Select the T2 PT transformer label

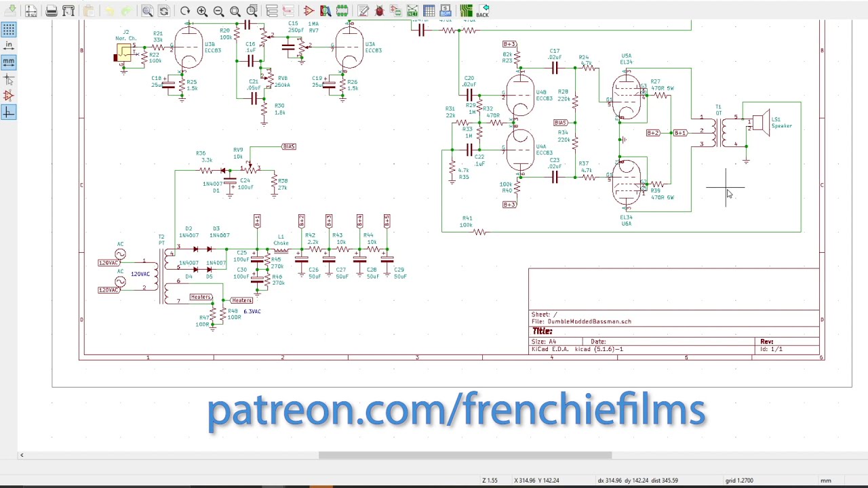point(161,240)
